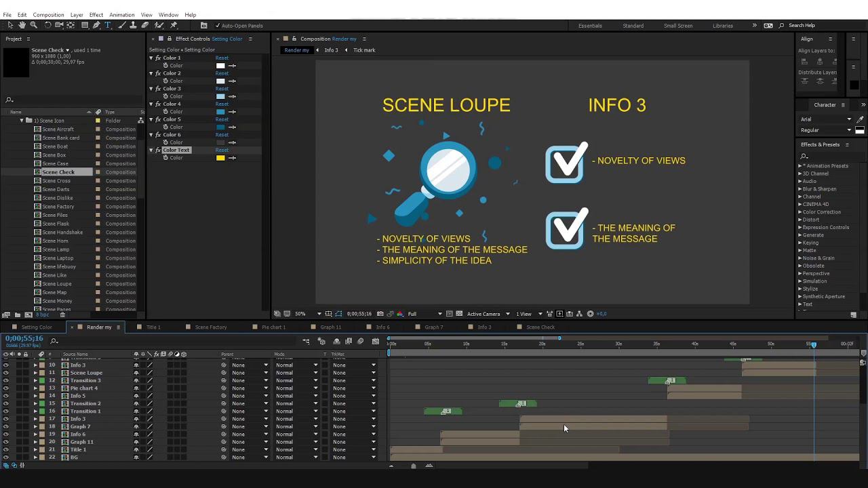Image resolution: width=868 pixels, height=488 pixels.
Task: Open the yellow Color Text swatch
Action: point(220,158)
